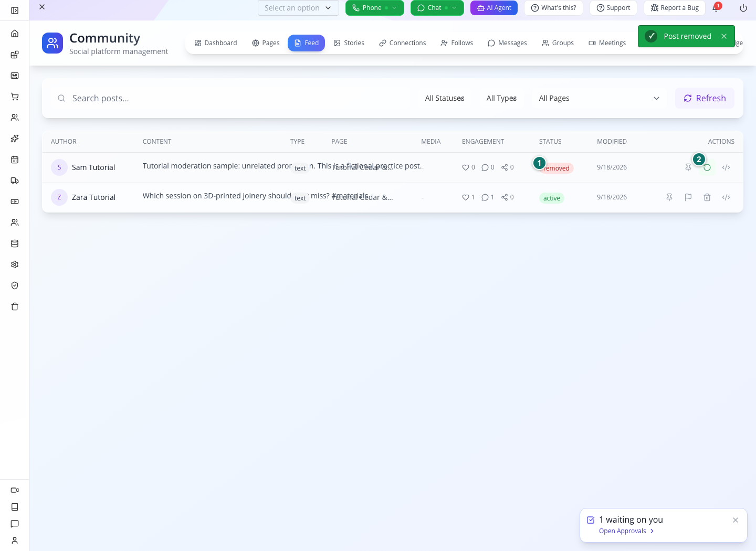Click the video camera sidebar icon
The image size is (756, 551).
[15, 490]
